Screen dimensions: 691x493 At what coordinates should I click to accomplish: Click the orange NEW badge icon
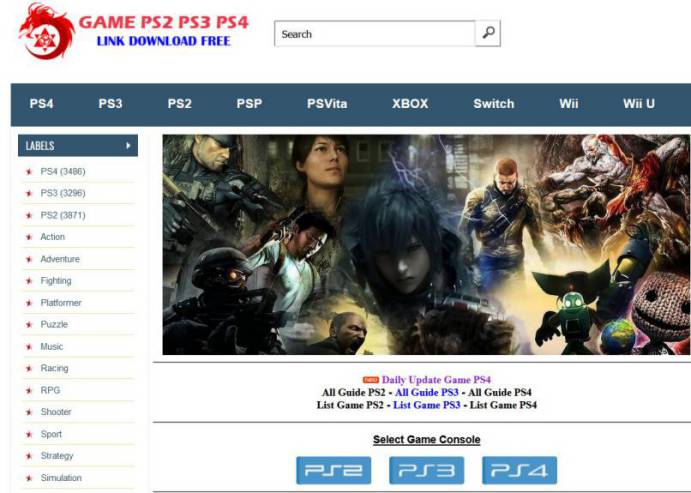point(371,380)
